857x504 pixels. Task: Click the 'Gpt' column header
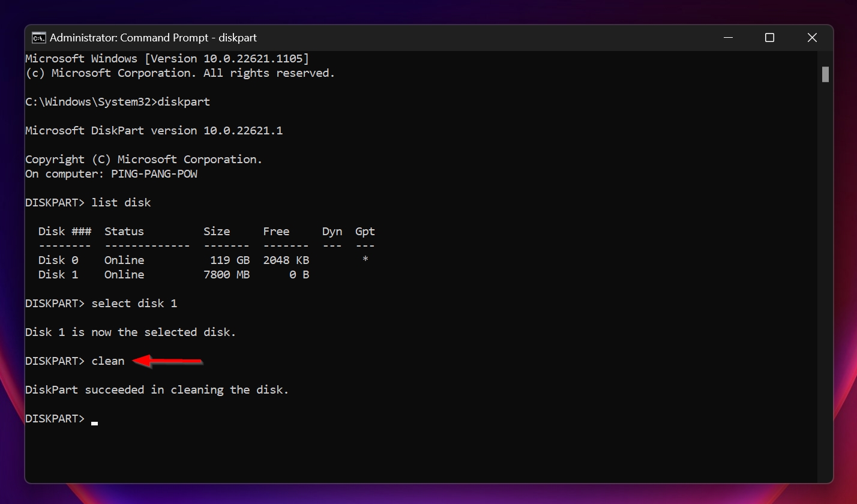point(365,232)
